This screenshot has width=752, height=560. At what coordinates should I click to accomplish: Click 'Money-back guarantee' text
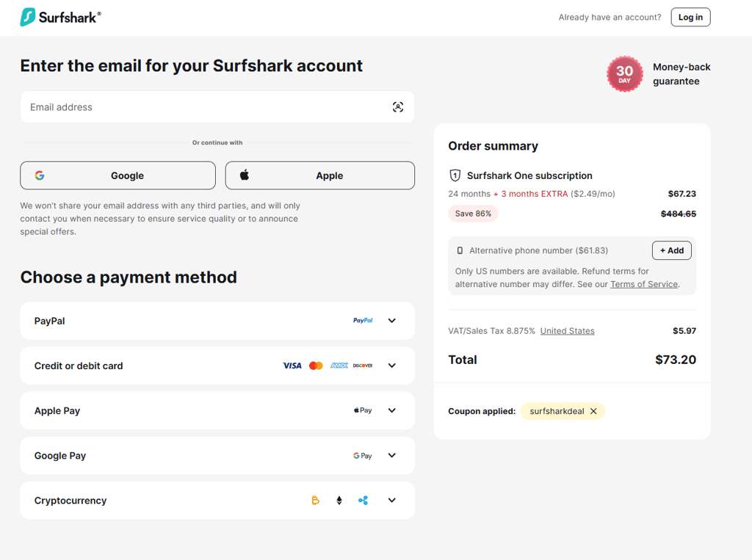681,74
